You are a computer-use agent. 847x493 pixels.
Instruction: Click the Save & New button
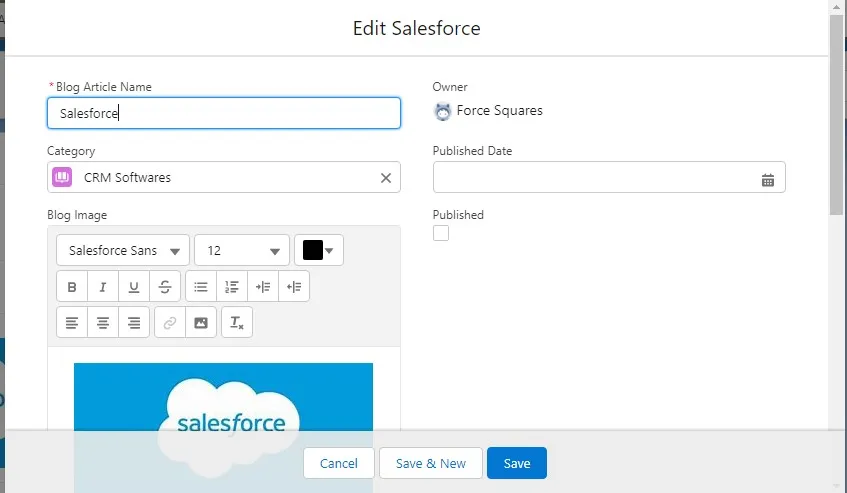point(431,463)
